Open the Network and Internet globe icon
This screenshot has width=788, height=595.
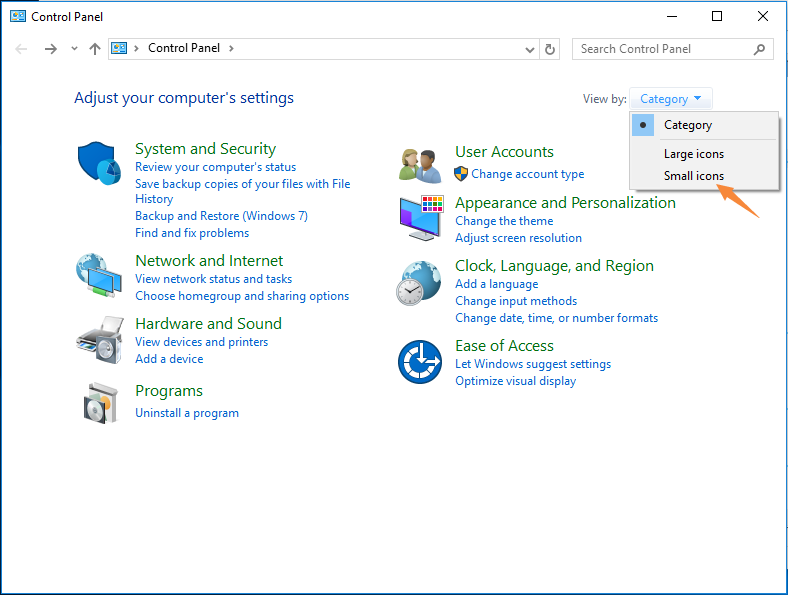[x=99, y=275]
